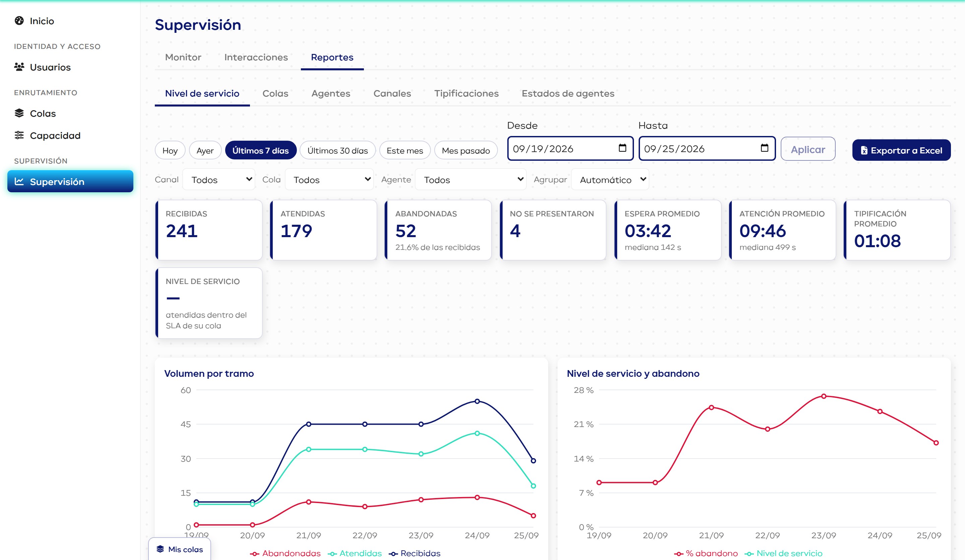Open the Hasta date calendar picker icon
This screenshot has height=560, width=965.
pyautogui.click(x=764, y=148)
